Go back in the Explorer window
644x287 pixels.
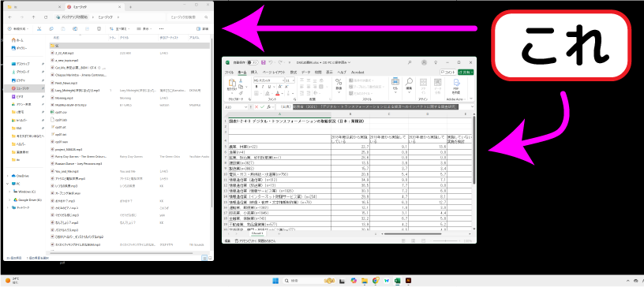(9, 17)
